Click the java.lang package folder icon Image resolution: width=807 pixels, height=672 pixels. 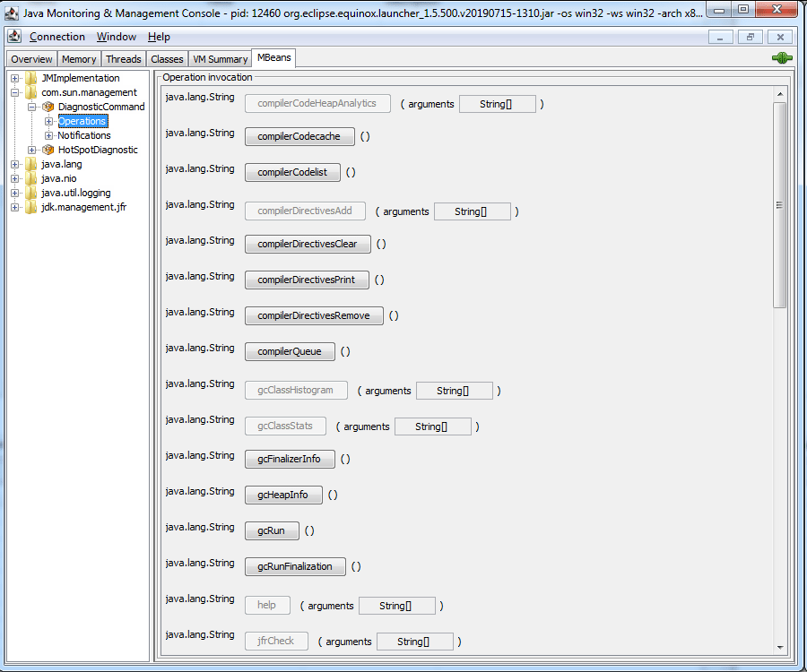click(x=30, y=164)
